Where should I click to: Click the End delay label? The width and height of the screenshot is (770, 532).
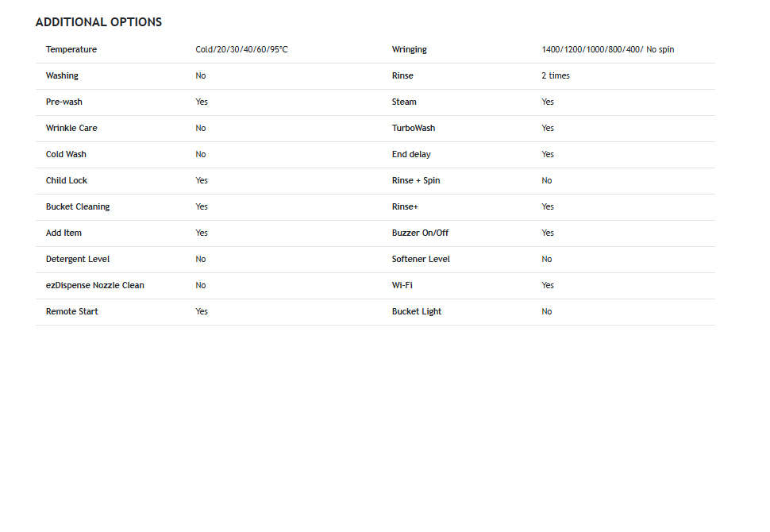point(411,154)
